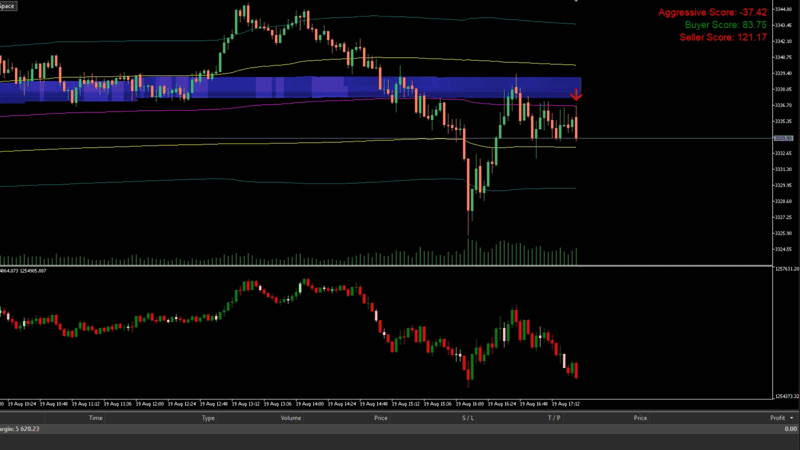Sort trades by the Type column header
Viewport: 800px width, 450px height.
[x=208, y=418]
